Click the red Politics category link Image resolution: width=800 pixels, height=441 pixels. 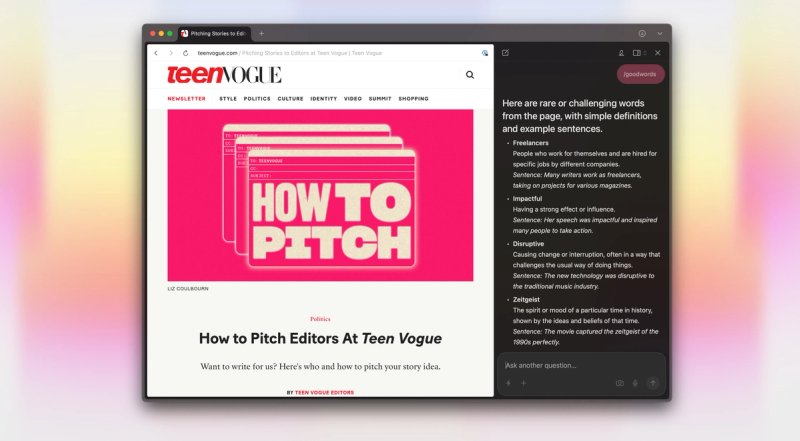pos(320,319)
